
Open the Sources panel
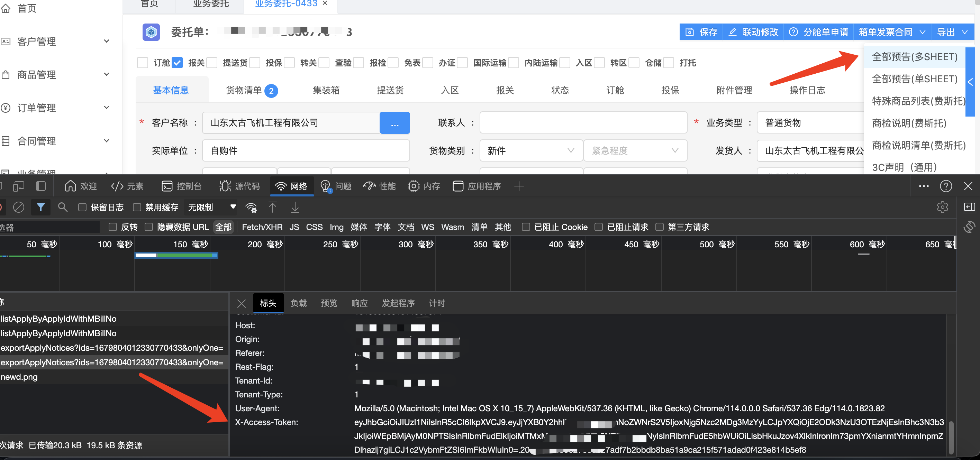tap(240, 186)
